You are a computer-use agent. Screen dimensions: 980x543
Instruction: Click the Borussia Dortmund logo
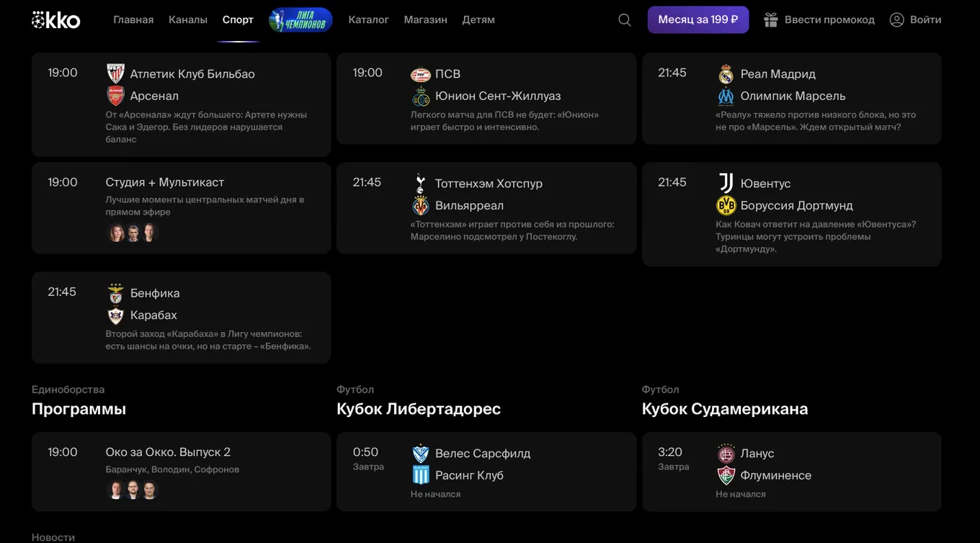[726, 205]
